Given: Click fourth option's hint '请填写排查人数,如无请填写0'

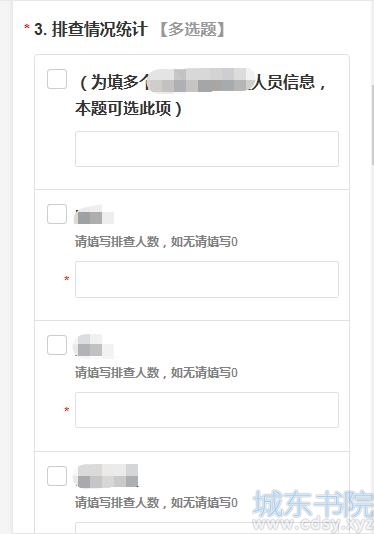Looking at the screenshot, I should [156, 503].
